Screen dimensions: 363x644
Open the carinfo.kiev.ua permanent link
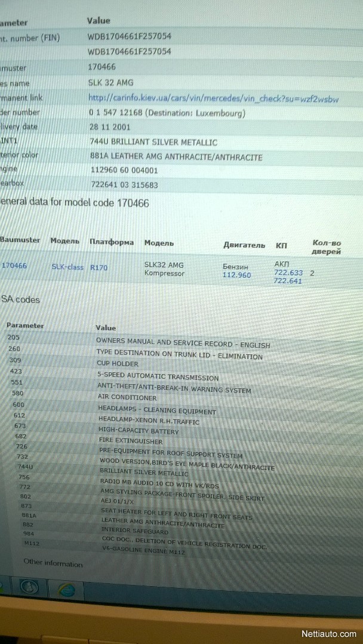[213, 98]
